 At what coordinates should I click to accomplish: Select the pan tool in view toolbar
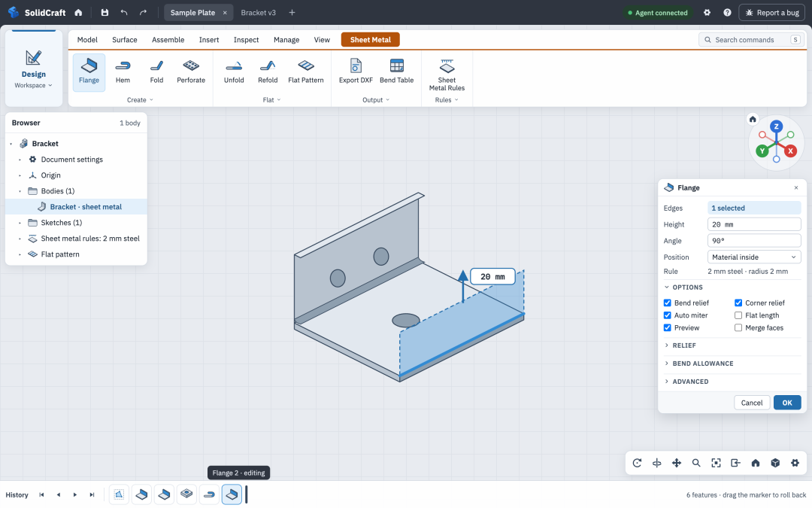coord(677,463)
